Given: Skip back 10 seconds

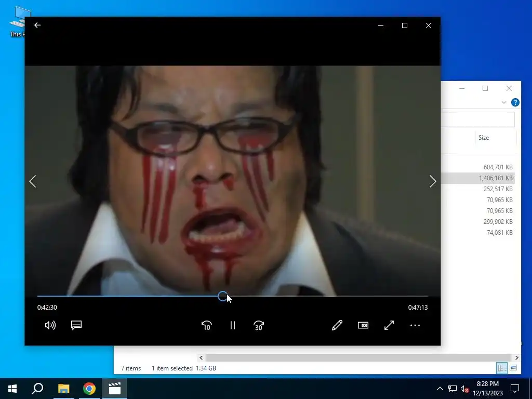Looking at the screenshot, I should tap(207, 325).
